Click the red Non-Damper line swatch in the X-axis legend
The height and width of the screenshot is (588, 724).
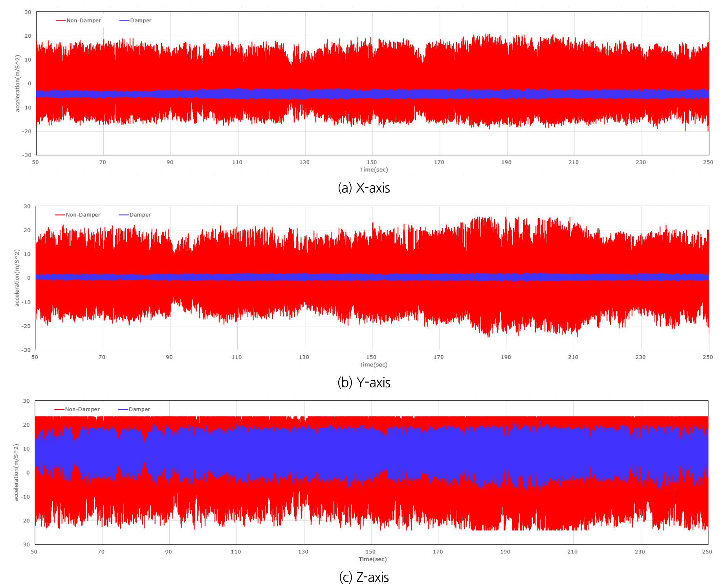pyautogui.click(x=61, y=20)
